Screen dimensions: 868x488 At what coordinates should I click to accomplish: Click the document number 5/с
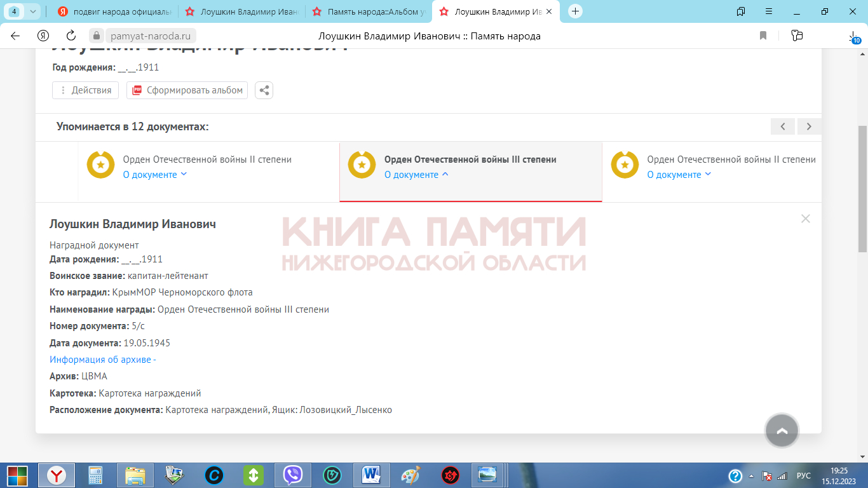(x=139, y=327)
